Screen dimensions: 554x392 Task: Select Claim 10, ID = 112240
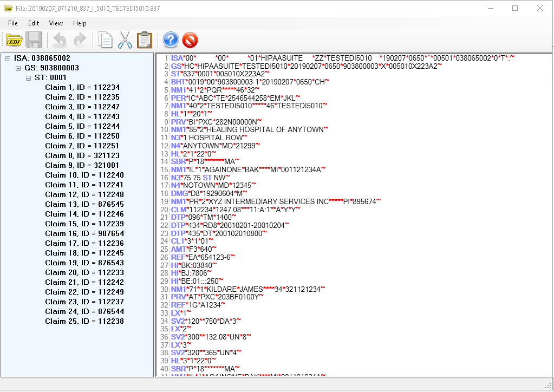(84, 175)
